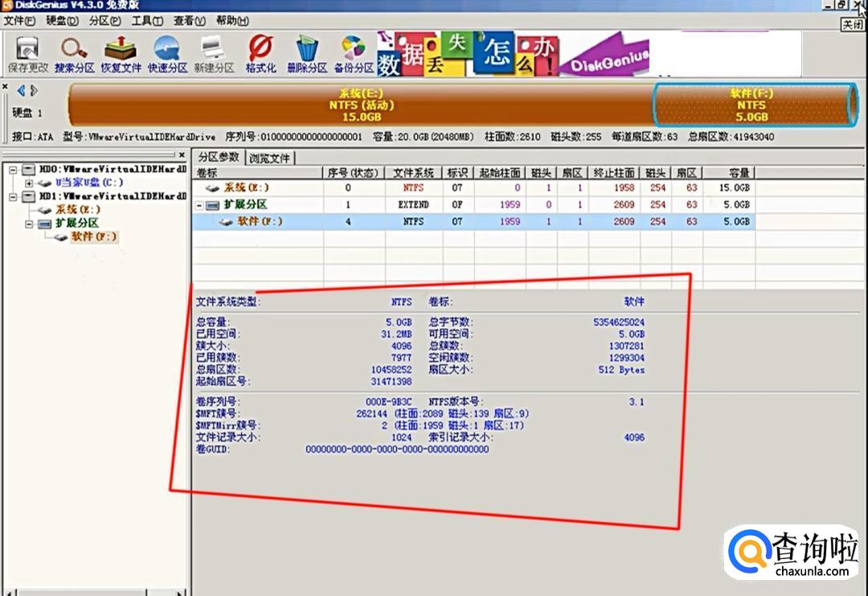Select the 系统(E:) partition bar
The image size is (868, 596).
point(361,105)
